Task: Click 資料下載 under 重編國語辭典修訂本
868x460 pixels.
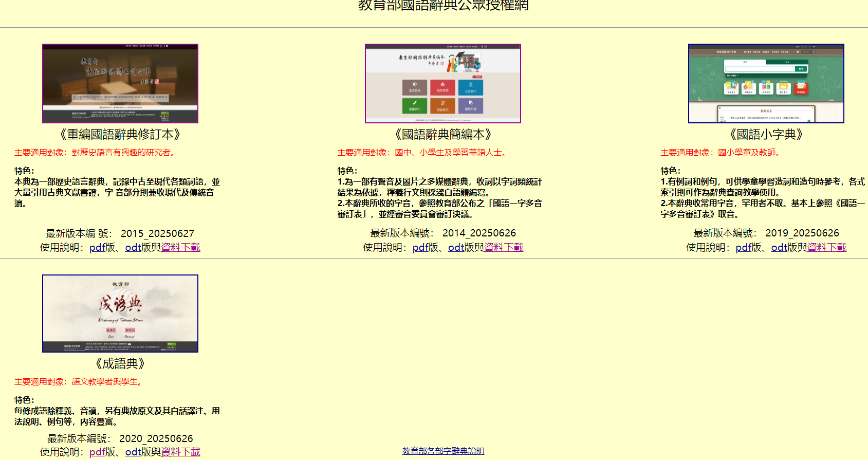Action: click(181, 247)
